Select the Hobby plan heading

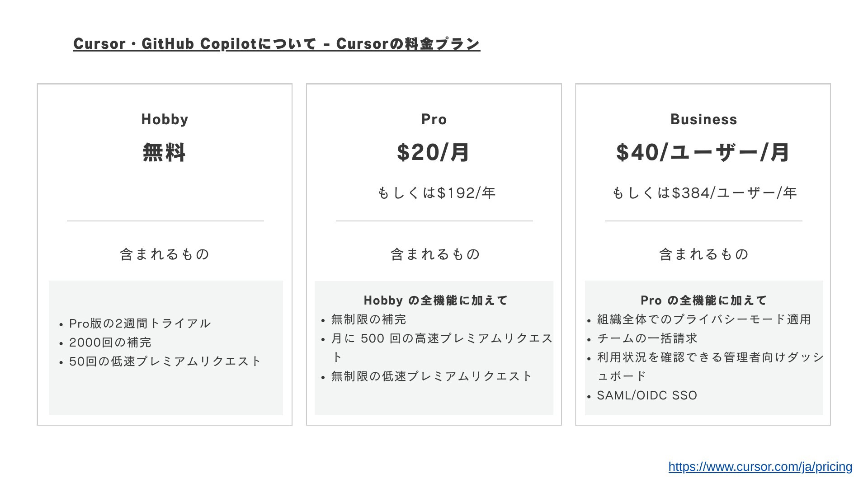click(x=165, y=119)
